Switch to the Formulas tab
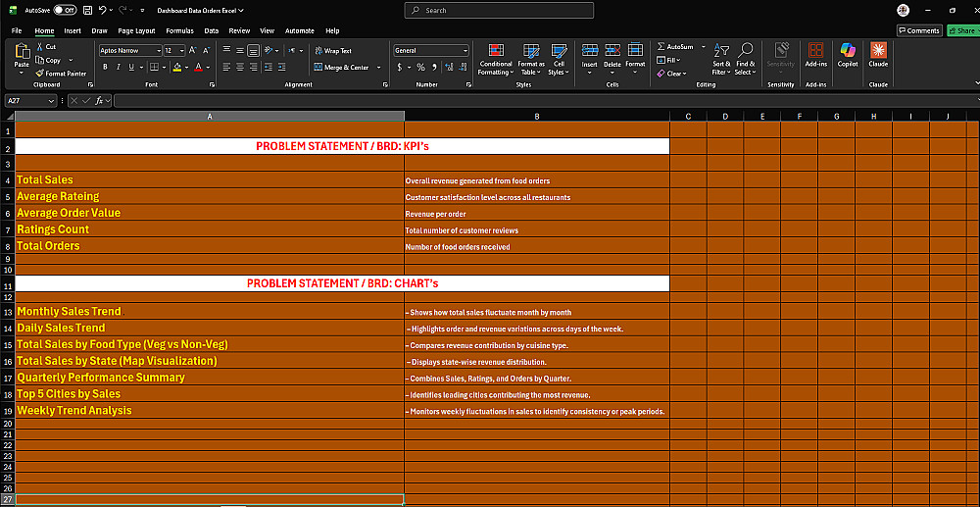Image resolution: width=980 pixels, height=507 pixels. coord(179,30)
